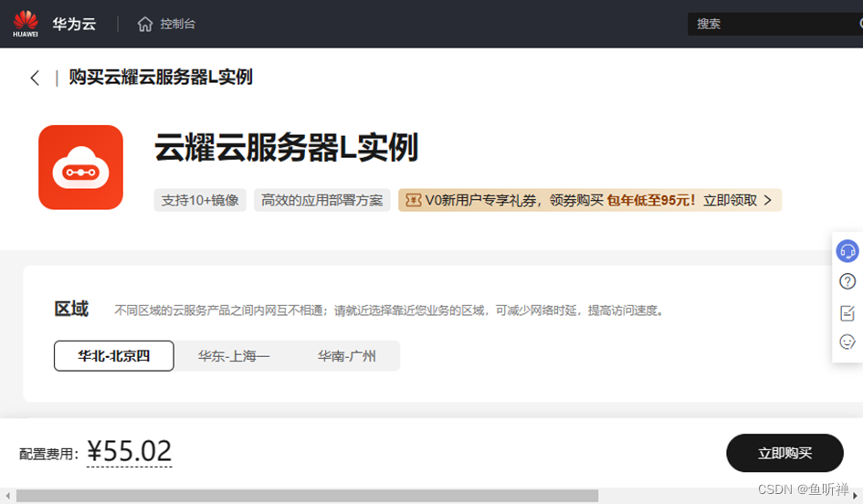Click the back arrow beside page title
This screenshot has width=863, height=504.
point(35,78)
